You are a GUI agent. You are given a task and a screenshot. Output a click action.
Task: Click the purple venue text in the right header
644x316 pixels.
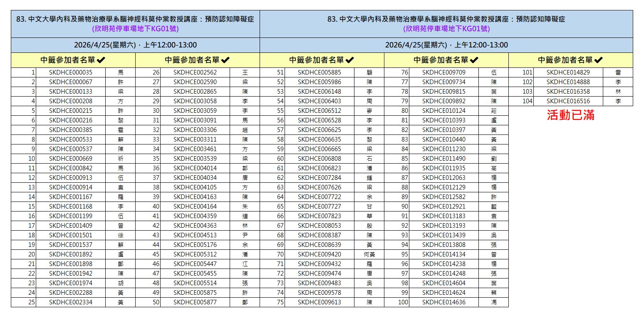coord(446,29)
